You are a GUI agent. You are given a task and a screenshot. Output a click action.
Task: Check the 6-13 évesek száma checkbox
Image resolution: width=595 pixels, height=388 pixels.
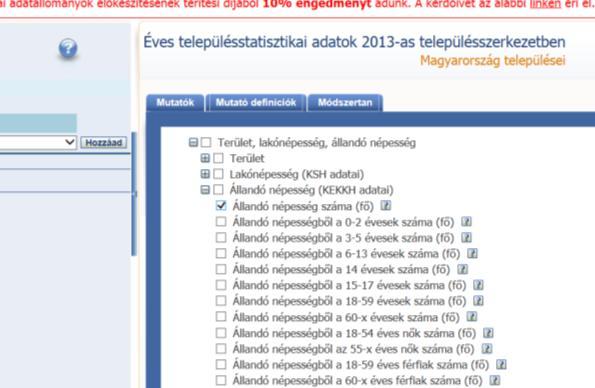click(x=221, y=253)
